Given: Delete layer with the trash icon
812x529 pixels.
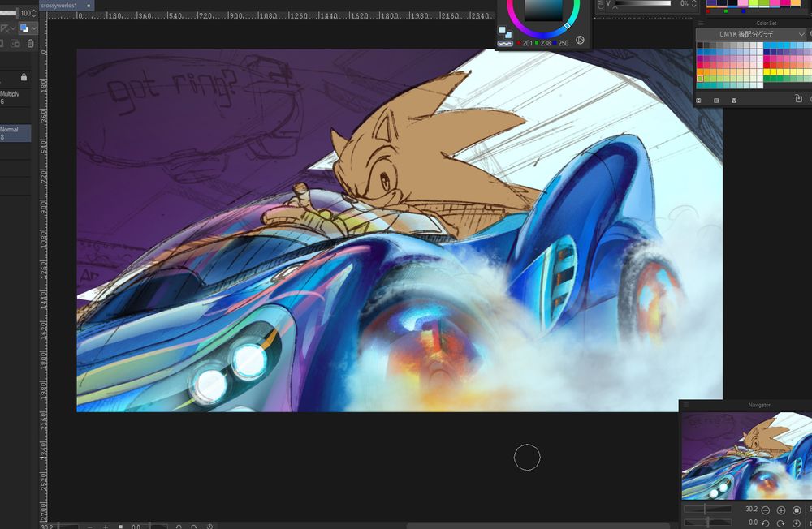Looking at the screenshot, I should (x=31, y=44).
